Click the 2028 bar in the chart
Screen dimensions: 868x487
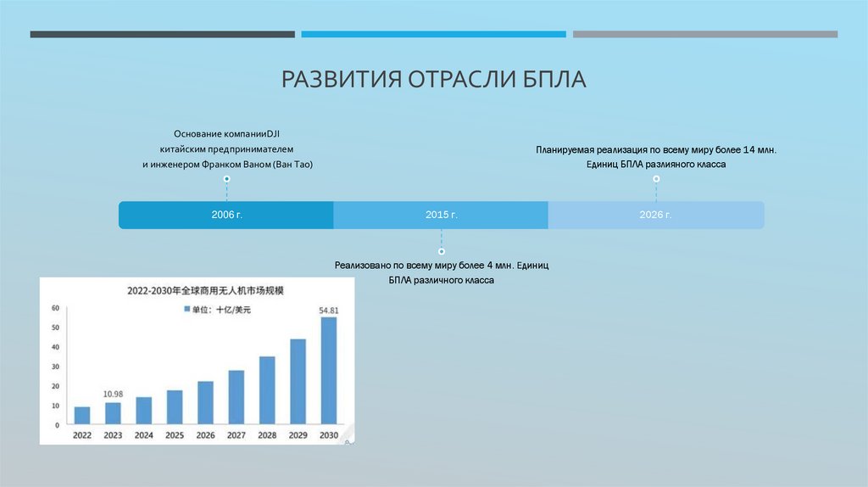coord(267,390)
